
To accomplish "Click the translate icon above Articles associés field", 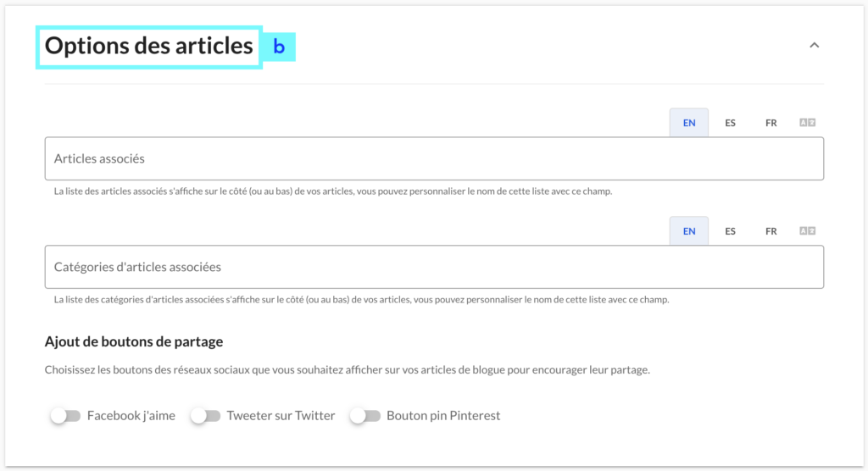I will tap(807, 122).
